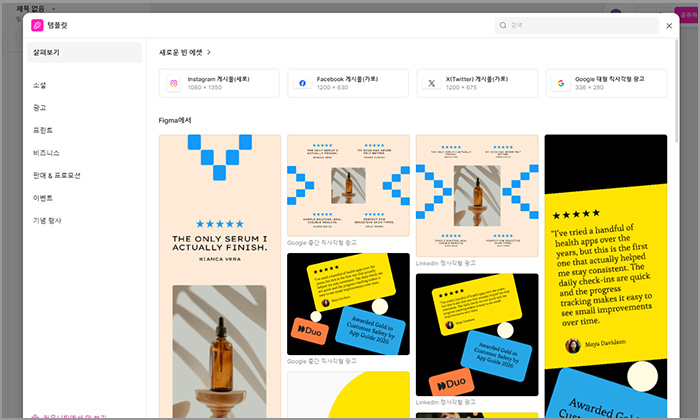Screen dimensions: 700x420
Task: Open the black Duo Google 중간 직사각형 template
Action: [348, 304]
